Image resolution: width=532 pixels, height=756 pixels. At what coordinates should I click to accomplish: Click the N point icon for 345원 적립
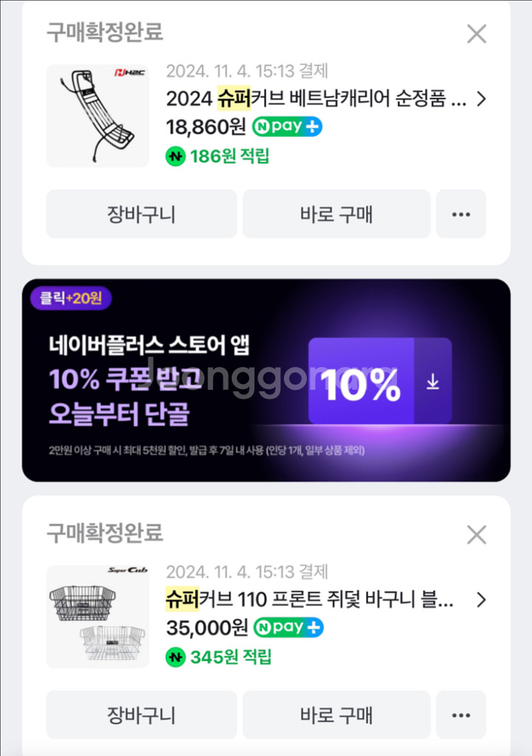click(x=175, y=656)
